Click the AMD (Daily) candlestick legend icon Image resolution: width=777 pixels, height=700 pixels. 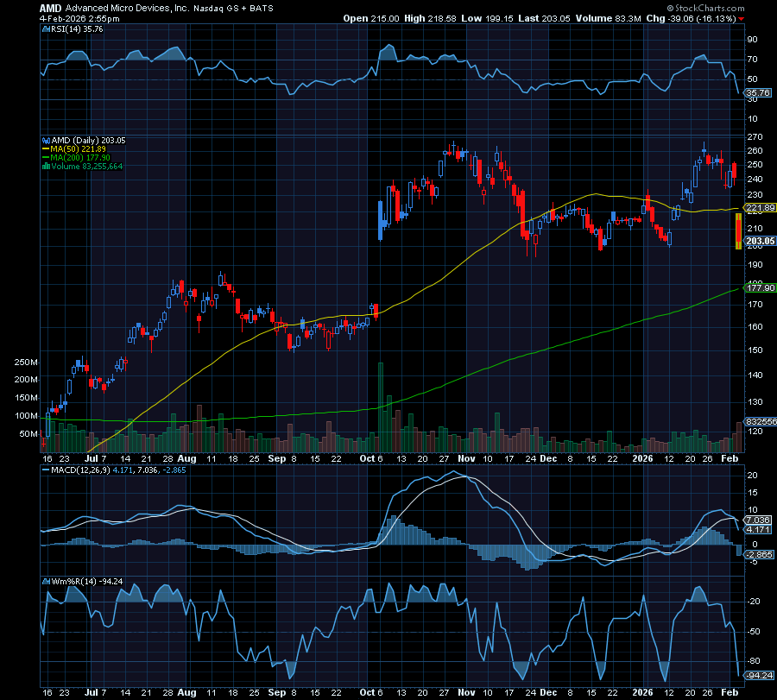tap(46, 141)
